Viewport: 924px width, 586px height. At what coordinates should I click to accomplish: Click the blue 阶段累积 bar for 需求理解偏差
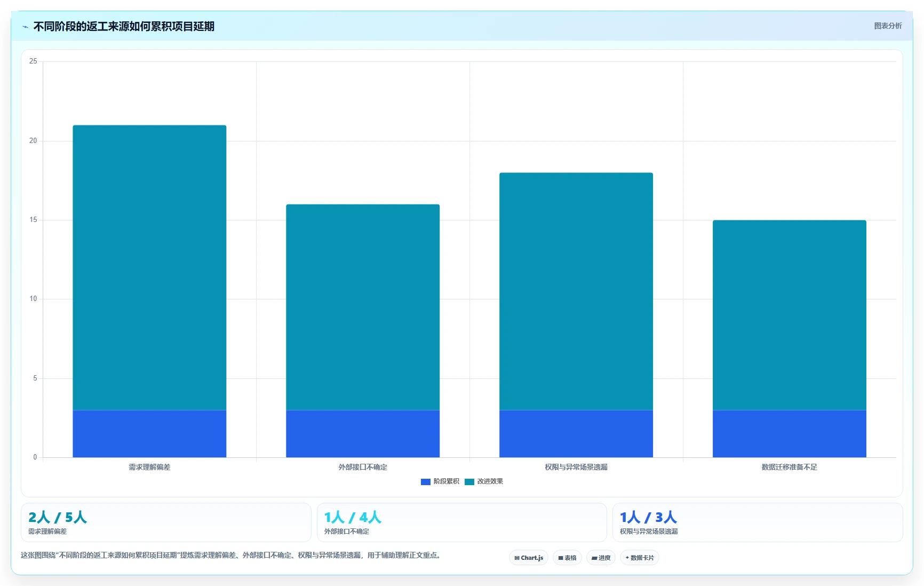click(x=149, y=433)
